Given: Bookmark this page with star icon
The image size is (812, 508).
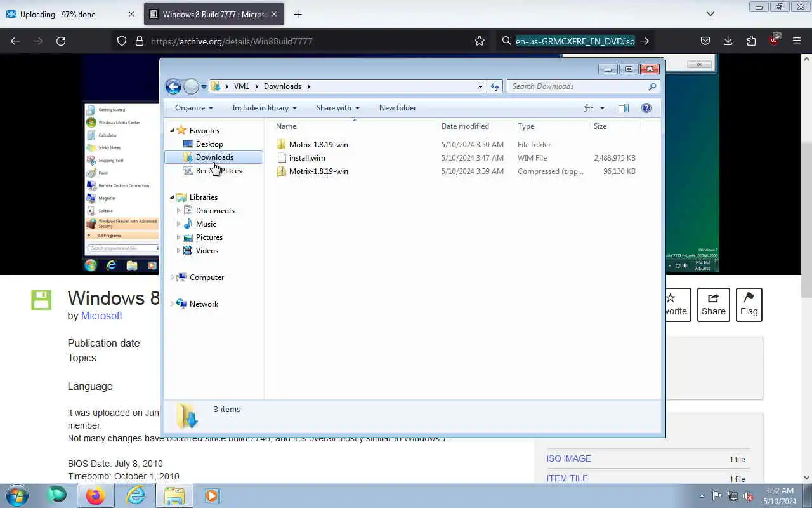Looking at the screenshot, I should [x=480, y=41].
